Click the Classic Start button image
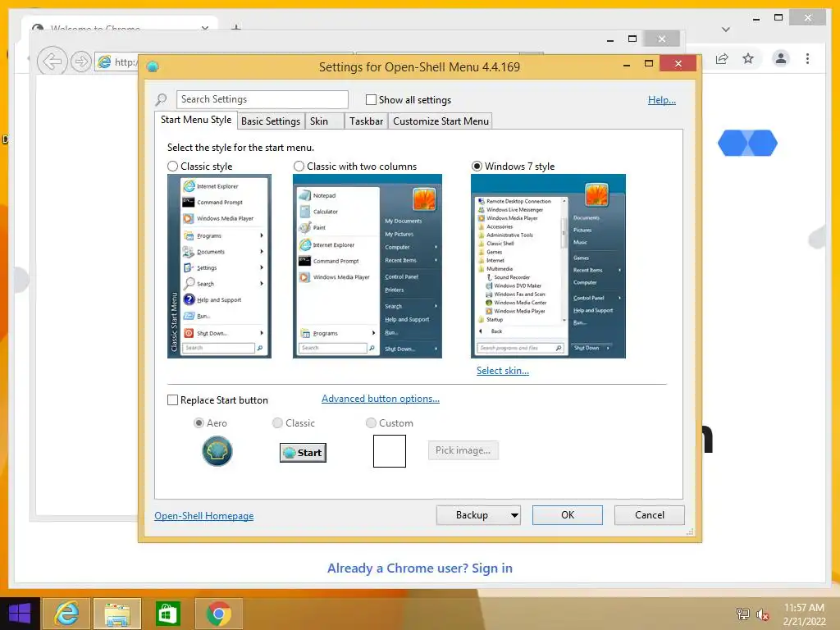This screenshot has width=840, height=630. 303,453
